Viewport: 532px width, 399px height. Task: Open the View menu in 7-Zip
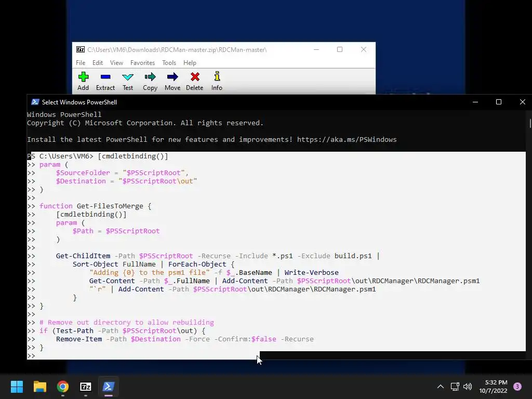(116, 63)
